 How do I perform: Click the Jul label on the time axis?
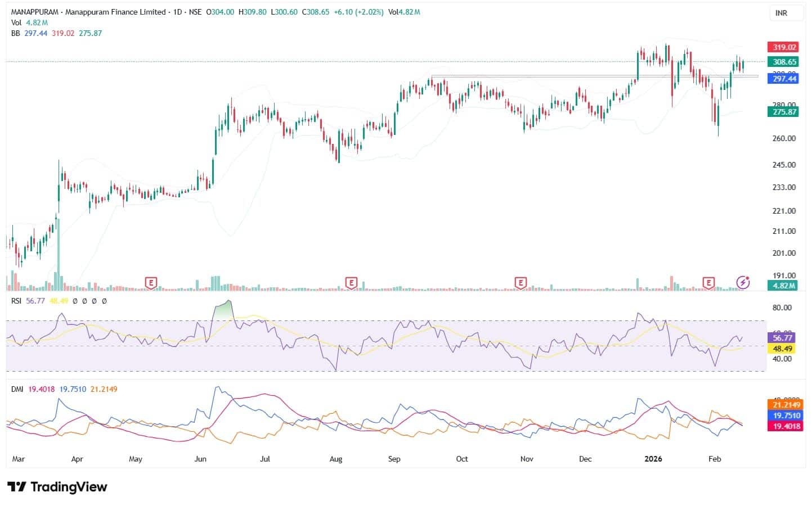(265, 459)
